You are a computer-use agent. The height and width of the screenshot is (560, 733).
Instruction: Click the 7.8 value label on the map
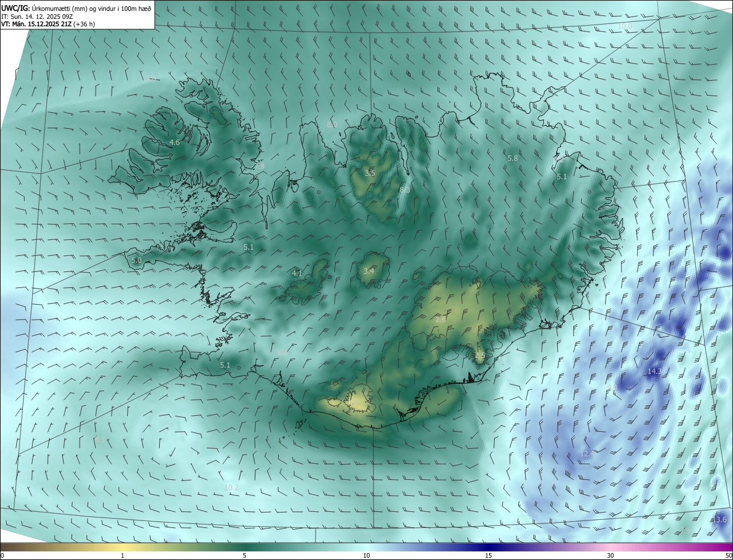pos(259,166)
